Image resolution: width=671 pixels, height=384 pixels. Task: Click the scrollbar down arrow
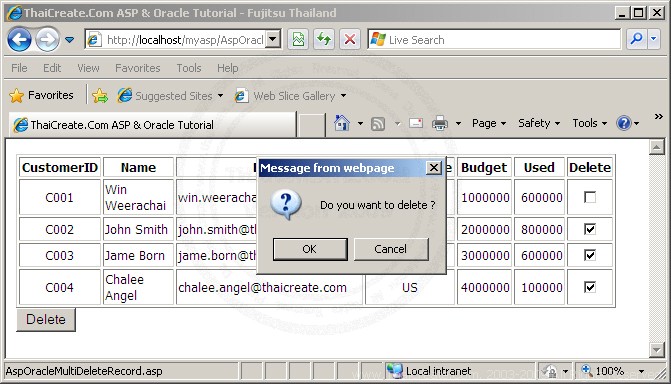click(x=656, y=350)
